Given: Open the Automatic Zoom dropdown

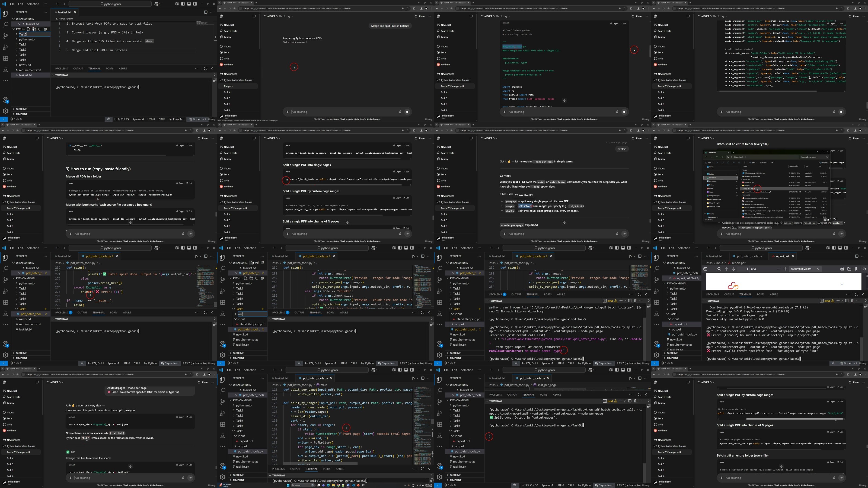Looking at the screenshot, I should [805, 269].
